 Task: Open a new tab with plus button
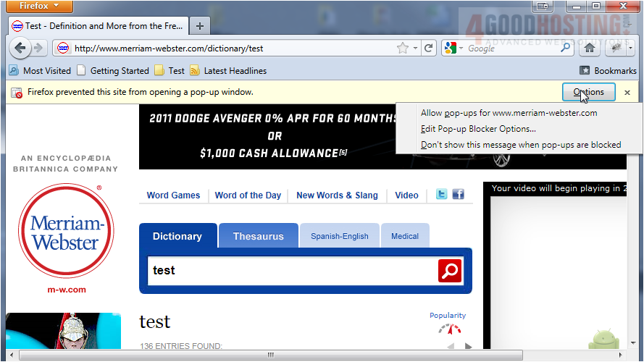point(200,26)
